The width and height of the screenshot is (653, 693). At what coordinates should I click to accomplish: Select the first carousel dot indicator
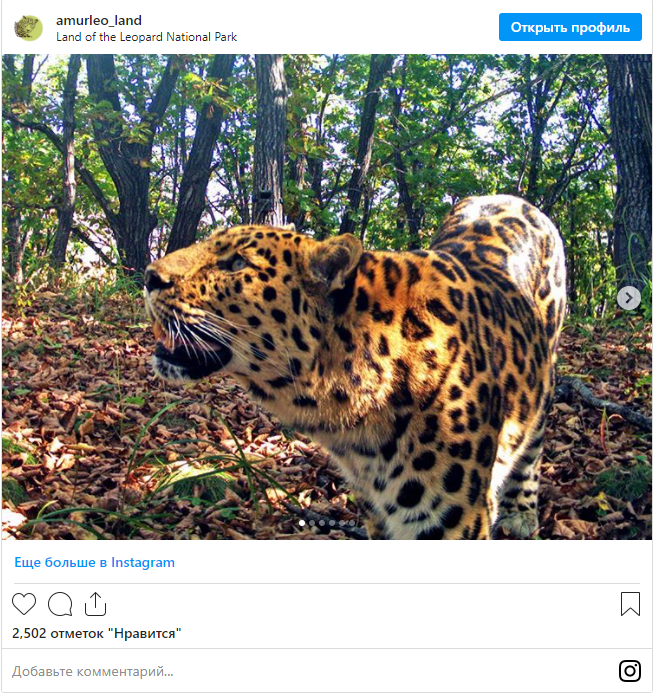[x=302, y=523]
